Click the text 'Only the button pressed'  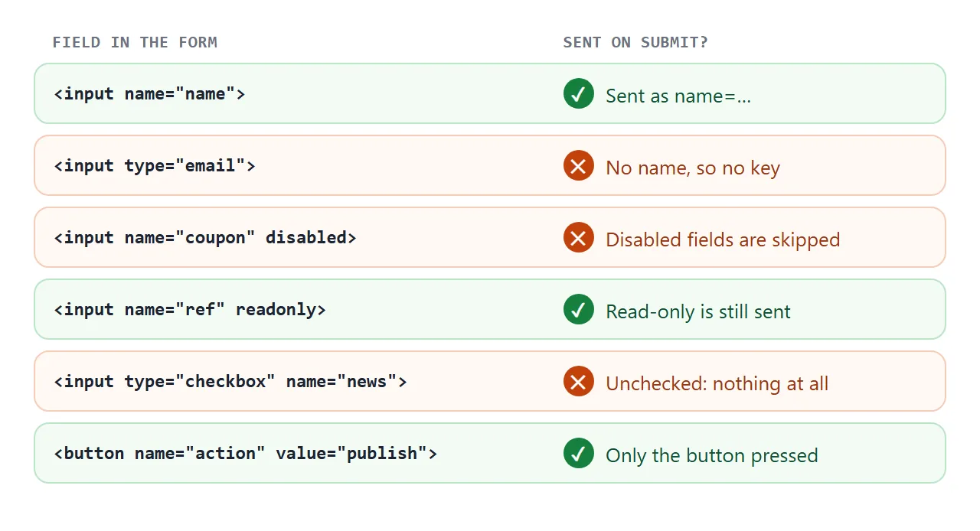(x=712, y=455)
